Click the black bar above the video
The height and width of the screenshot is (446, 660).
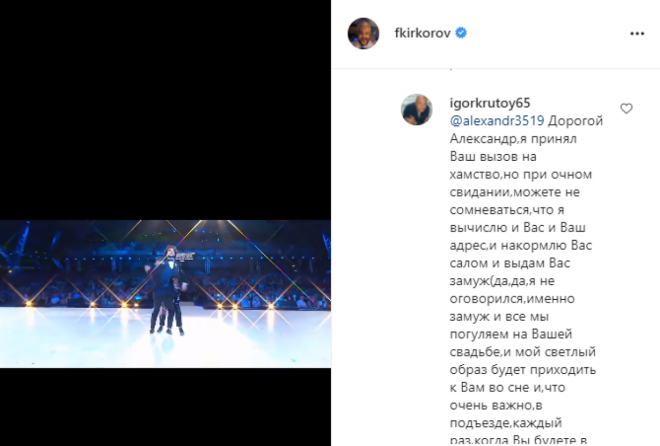(165, 109)
